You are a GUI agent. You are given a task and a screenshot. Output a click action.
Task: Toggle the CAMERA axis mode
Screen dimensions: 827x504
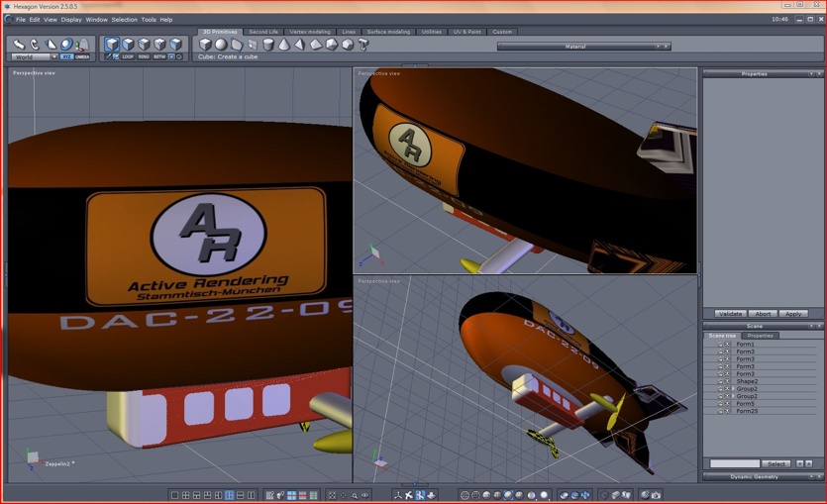pyautogui.click(x=82, y=56)
